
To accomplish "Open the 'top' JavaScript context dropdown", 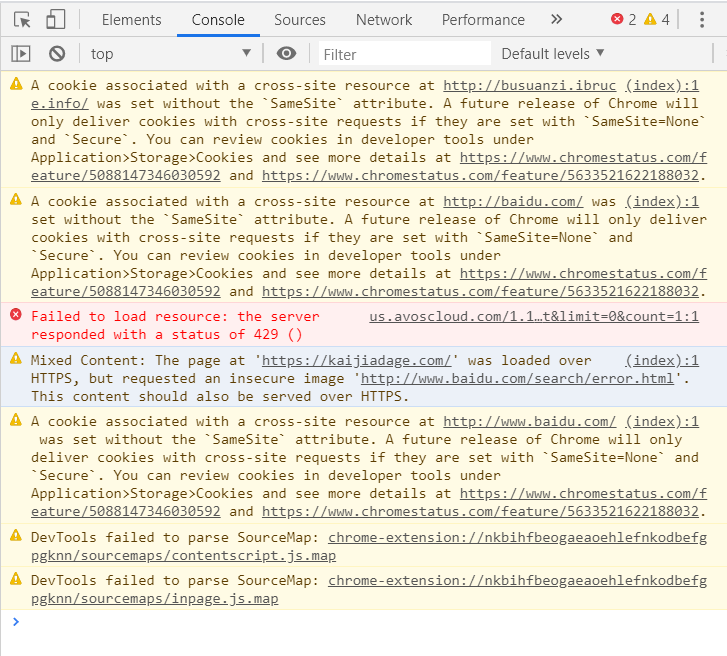I will click(x=170, y=54).
